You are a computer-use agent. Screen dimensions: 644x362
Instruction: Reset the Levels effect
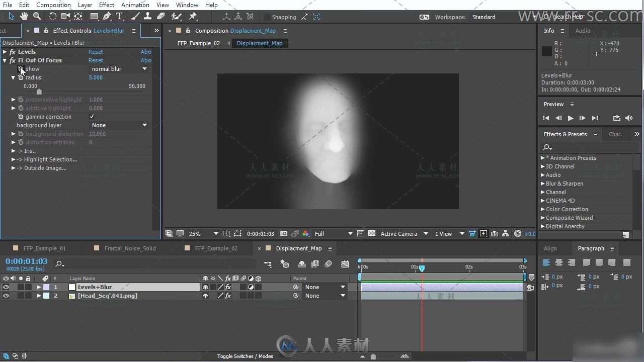pos(96,52)
